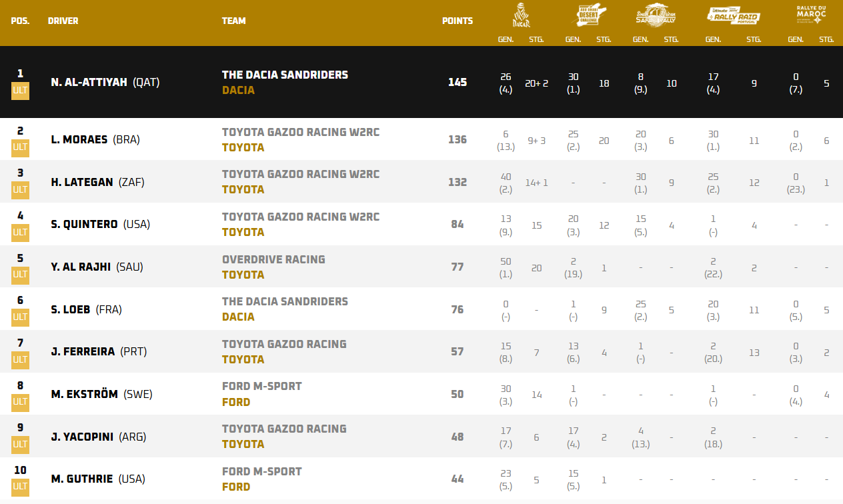This screenshot has width=843, height=504.
Task: Click S. Quintero's 84 points total
Action: (457, 224)
